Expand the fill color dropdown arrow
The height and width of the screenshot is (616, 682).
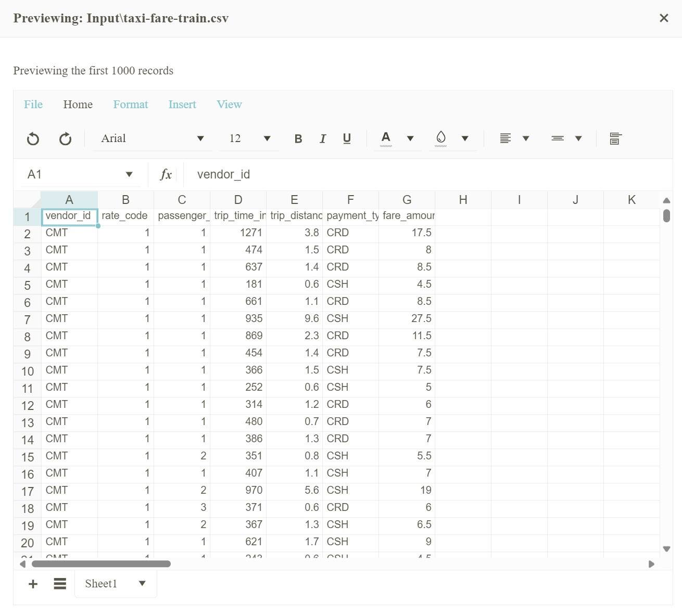[465, 138]
